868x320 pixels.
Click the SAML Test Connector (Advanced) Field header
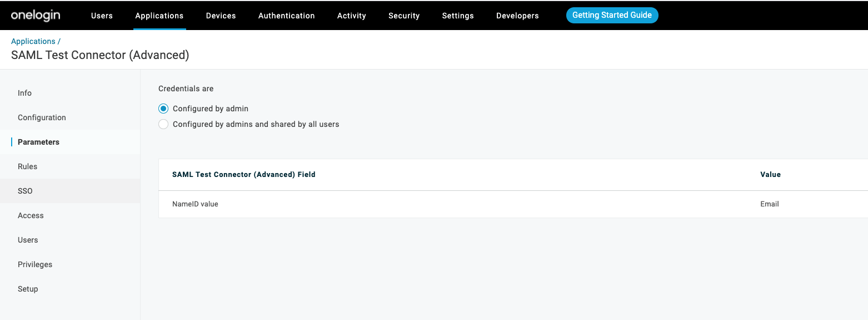(x=244, y=175)
